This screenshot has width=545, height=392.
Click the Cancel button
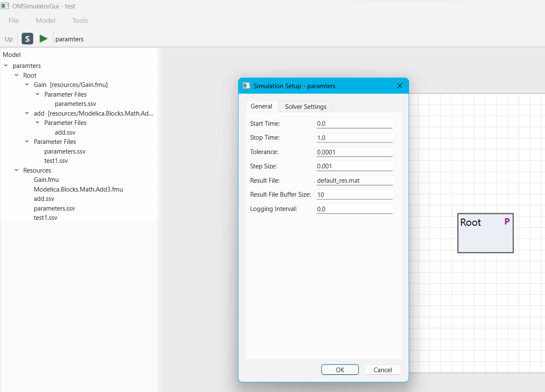(382, 370)
